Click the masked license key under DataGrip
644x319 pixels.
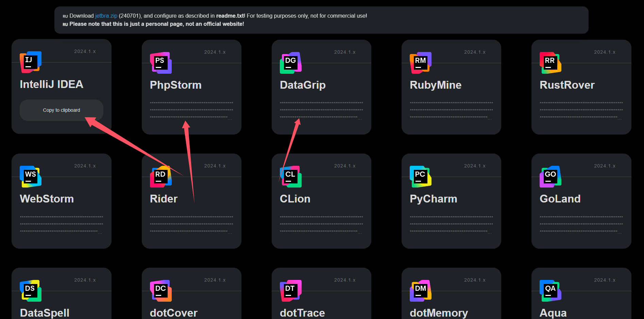pos(321,110)
